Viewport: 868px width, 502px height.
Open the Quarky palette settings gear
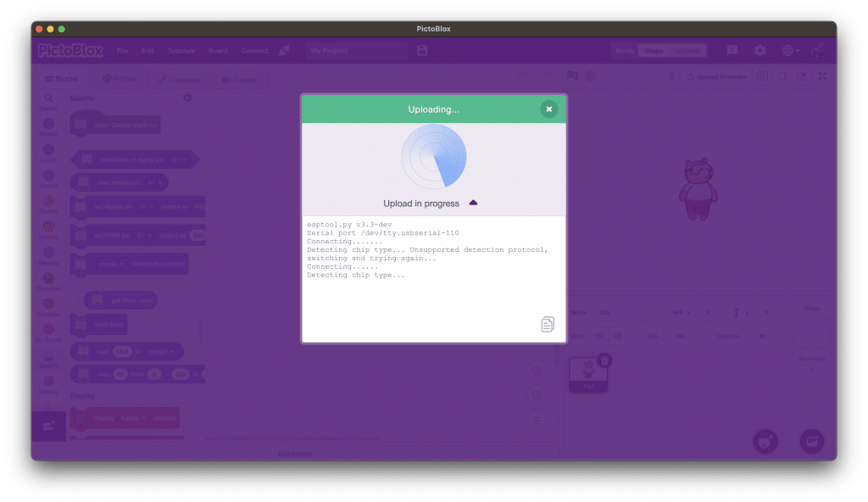coord(187,98)
